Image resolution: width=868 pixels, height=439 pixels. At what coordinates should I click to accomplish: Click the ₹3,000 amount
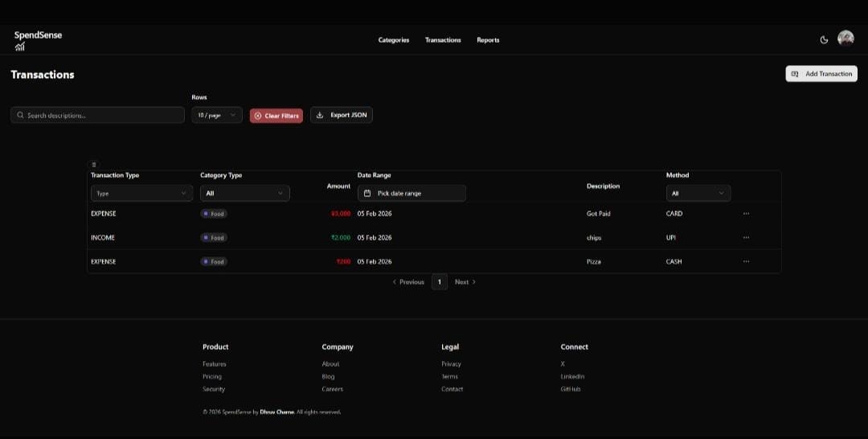tap(341, 214)
